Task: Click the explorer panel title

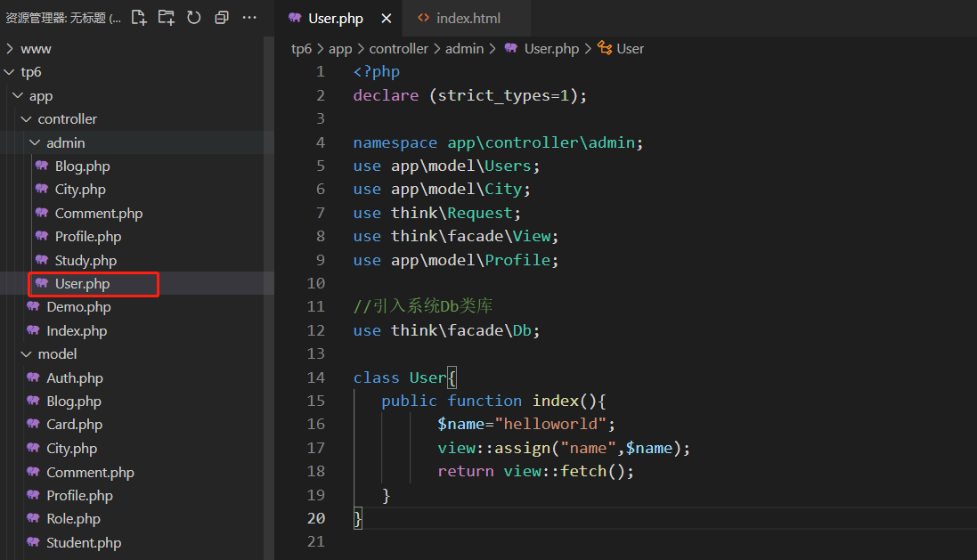Action: pos(63,18)
